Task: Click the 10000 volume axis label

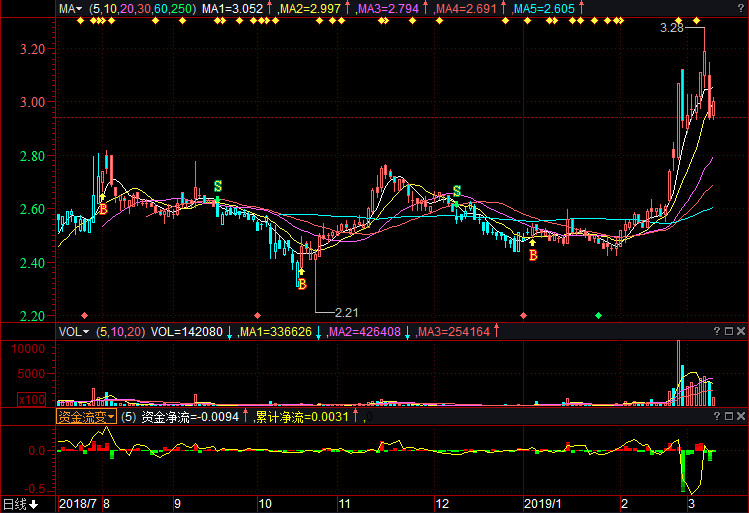Action: pyautogui.click(x=28, y=349)
